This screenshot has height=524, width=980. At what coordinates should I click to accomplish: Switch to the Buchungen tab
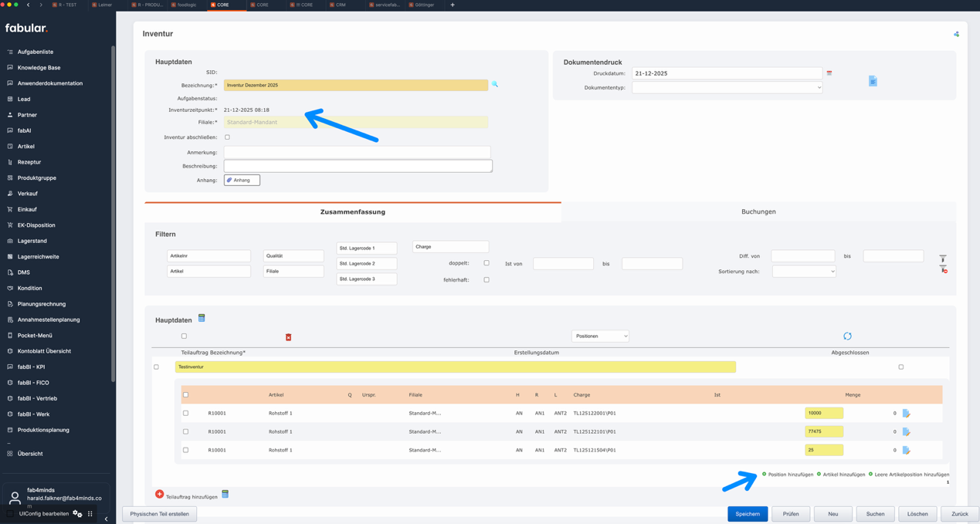tap(758, 211)
